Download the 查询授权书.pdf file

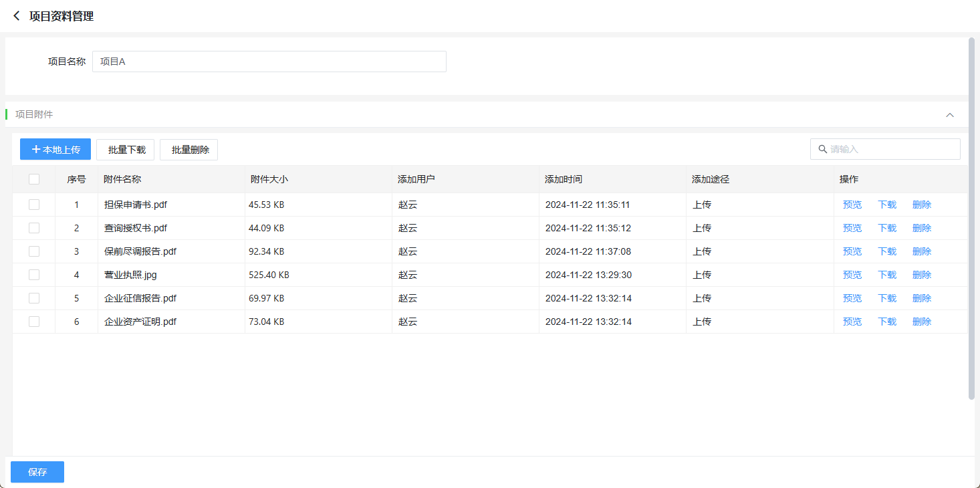tap(886, 228)
